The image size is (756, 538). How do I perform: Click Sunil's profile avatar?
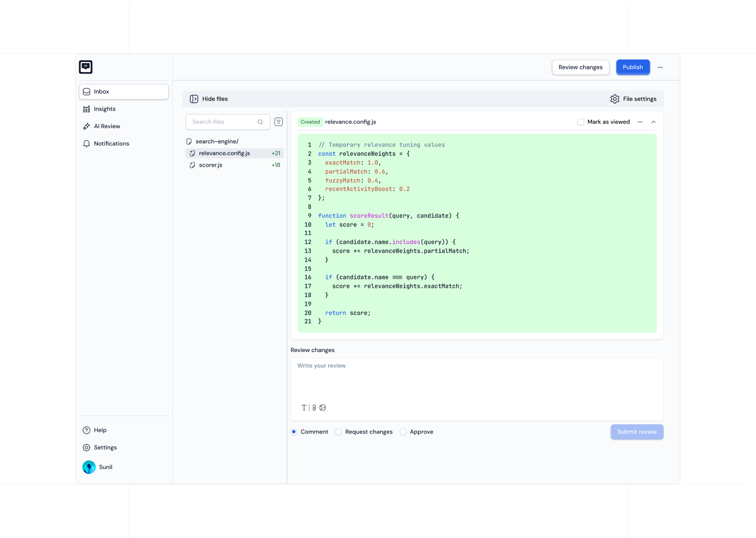[89, 467]
